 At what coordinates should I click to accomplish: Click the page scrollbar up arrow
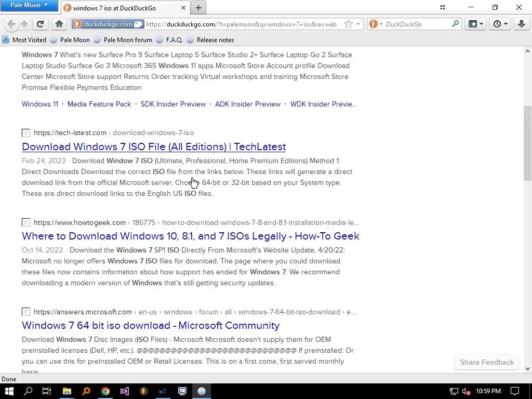[527, 51]
